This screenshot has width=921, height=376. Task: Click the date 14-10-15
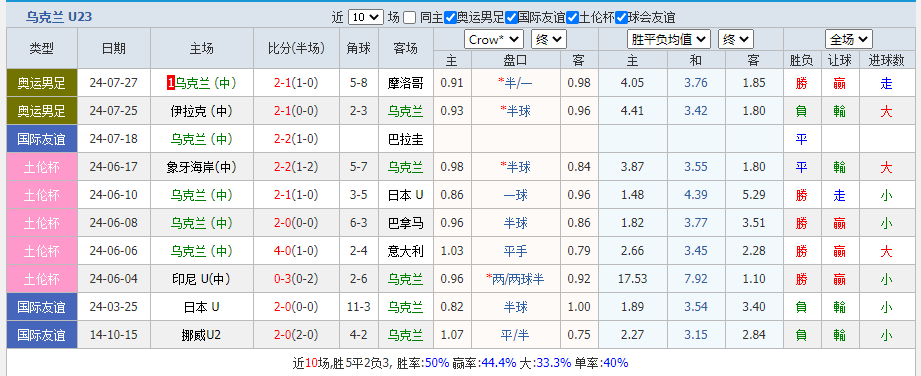point(114,335)
